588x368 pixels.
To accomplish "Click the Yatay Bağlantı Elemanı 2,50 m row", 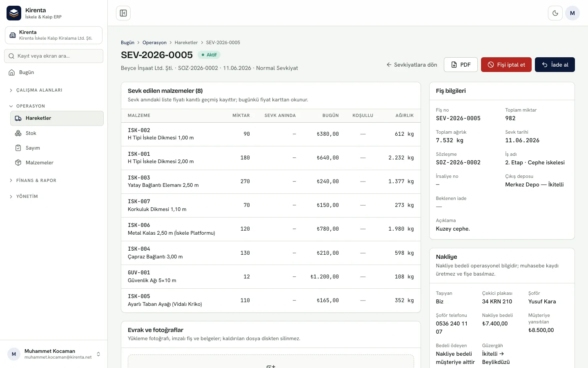I will [271, 182].
